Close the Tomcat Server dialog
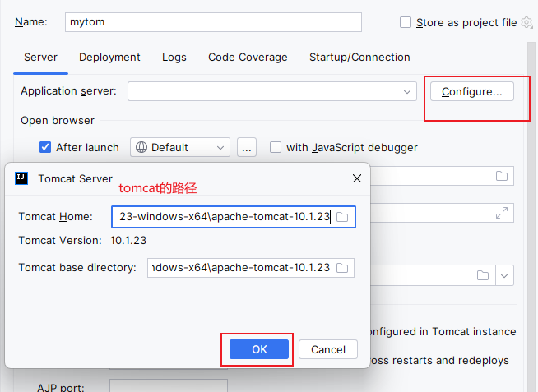This screenshot has height=392, width=538. [x=357, y=178]
